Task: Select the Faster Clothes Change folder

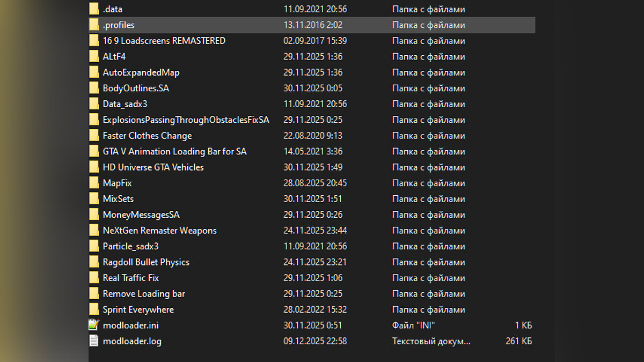Action: click(x=147, y=136)
